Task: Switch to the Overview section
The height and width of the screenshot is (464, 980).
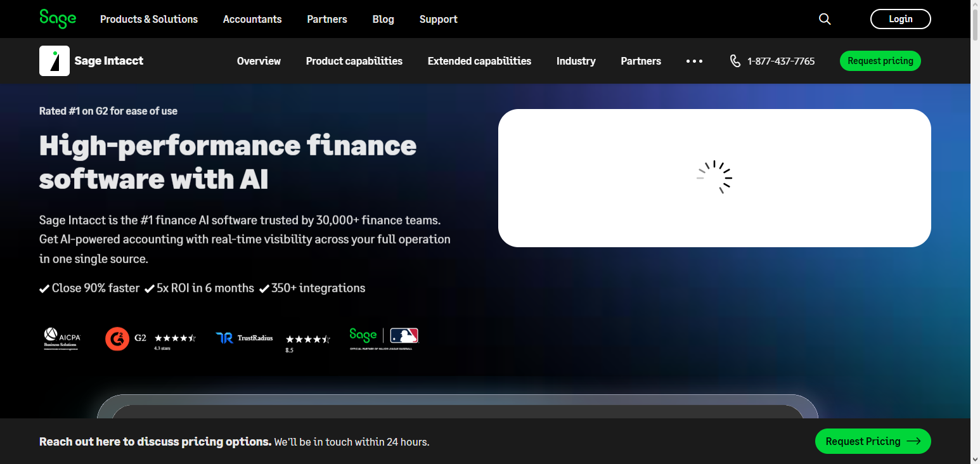Action: click(259, 61)
